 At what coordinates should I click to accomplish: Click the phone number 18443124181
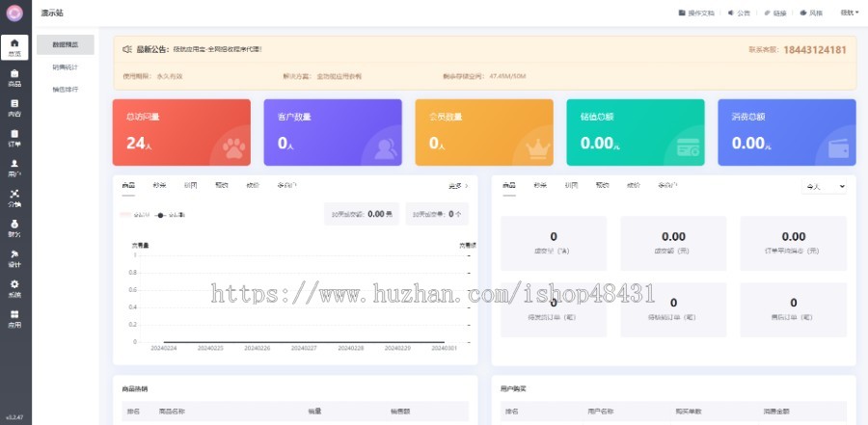[815, 50]
